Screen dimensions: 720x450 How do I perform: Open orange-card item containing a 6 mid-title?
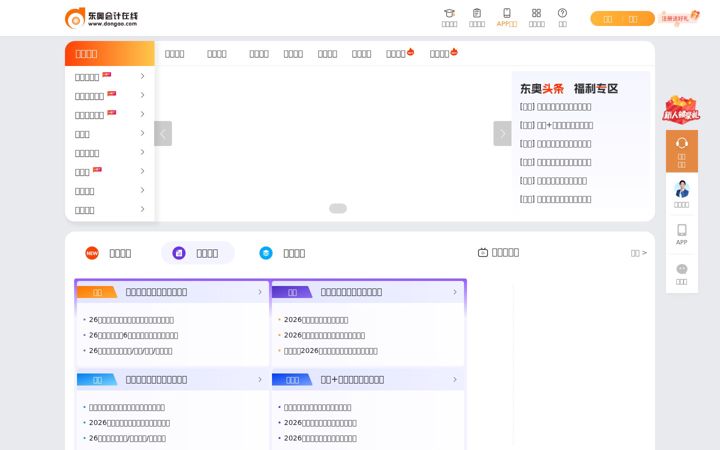[133, 335]
